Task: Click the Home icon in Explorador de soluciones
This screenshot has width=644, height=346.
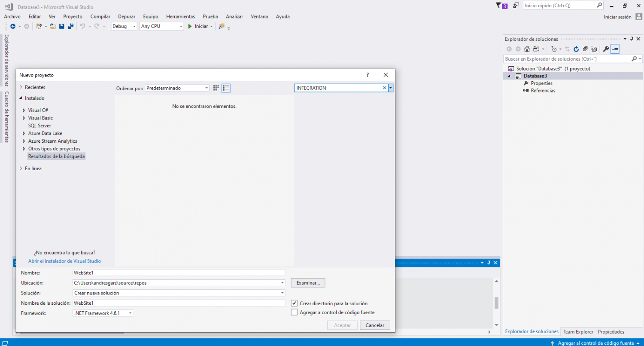Action: pos(527,49)
